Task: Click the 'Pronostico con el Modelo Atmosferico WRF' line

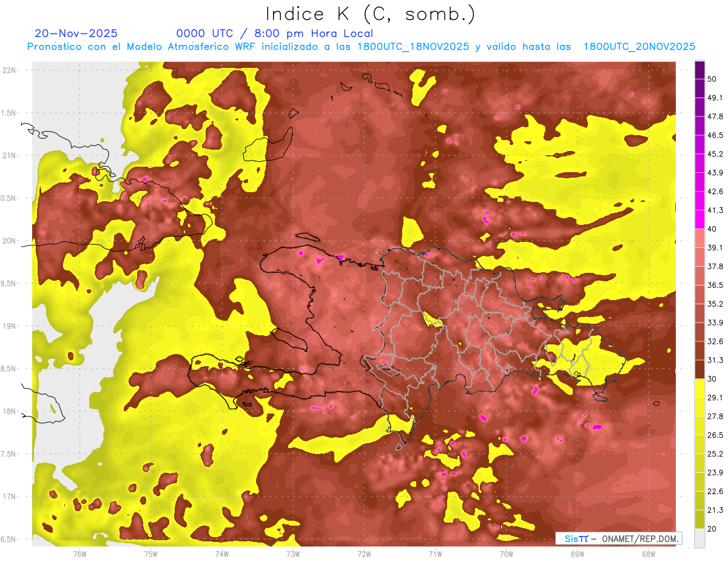Action: [x=361, y=47]
